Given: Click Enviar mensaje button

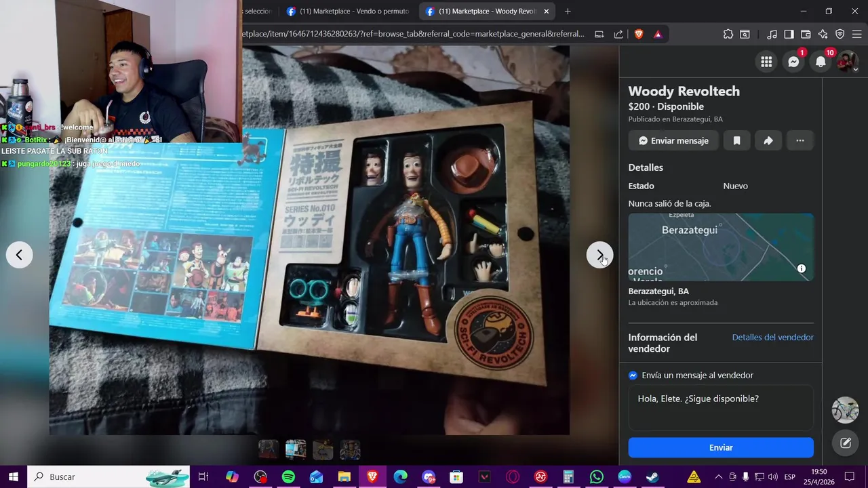Looking at the screenshot, I should point(673,140).
